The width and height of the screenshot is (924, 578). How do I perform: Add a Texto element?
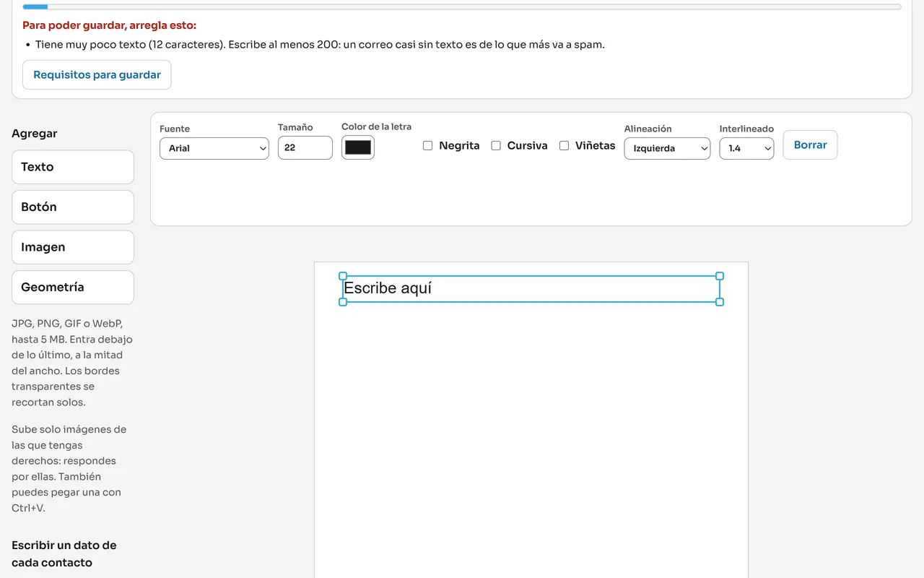[73, 167]
